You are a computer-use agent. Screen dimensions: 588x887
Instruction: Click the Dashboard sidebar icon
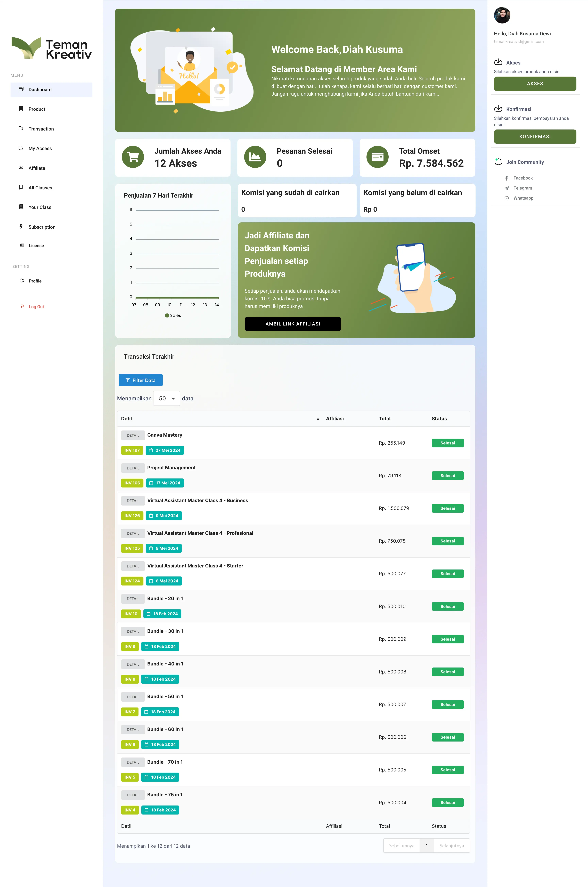(21, 89)
